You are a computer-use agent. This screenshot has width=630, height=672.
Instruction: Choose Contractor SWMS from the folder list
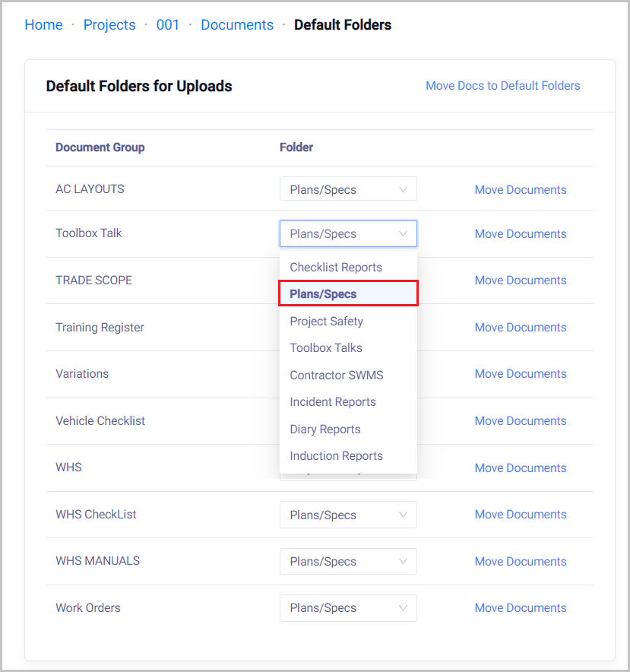tap(337, 376)
